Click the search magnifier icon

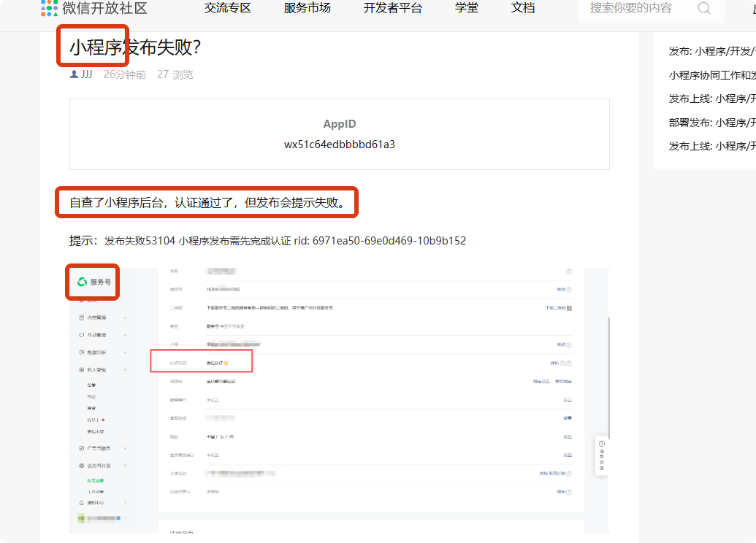click(704, 8)
